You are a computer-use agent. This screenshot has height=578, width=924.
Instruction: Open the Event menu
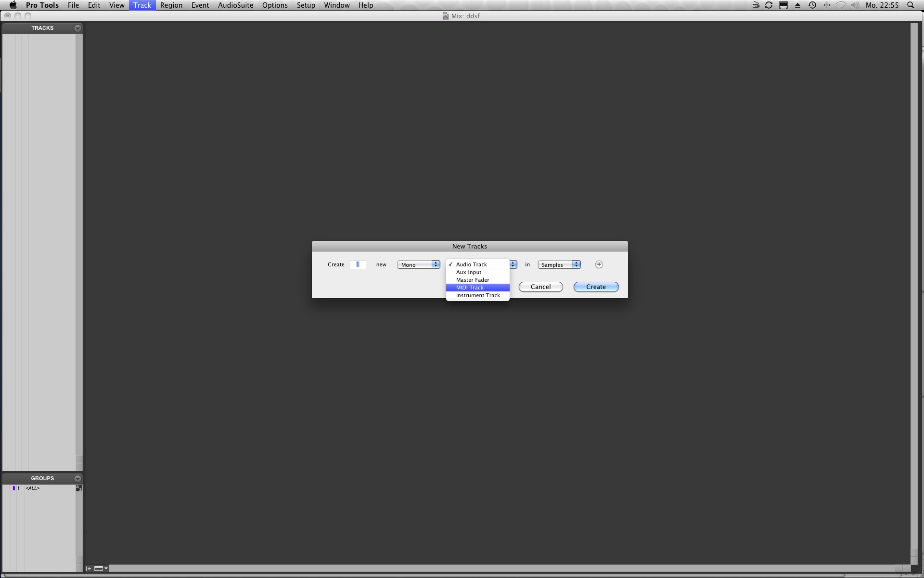200,5
